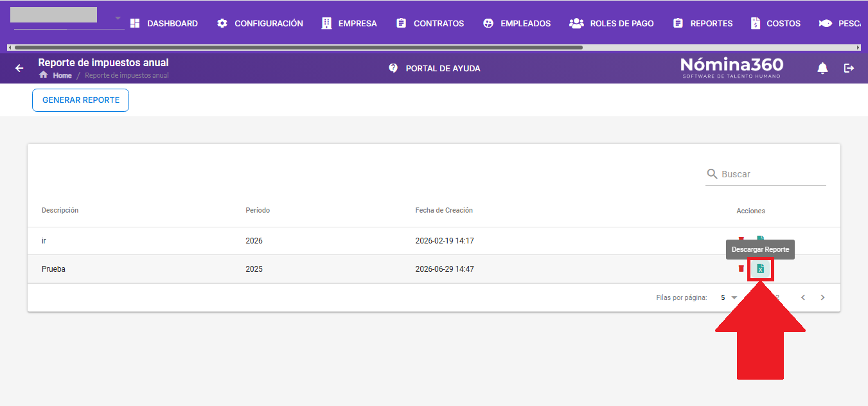
Task: Click date cell 2026-02-19 14:17
Action: click(445, 241)
